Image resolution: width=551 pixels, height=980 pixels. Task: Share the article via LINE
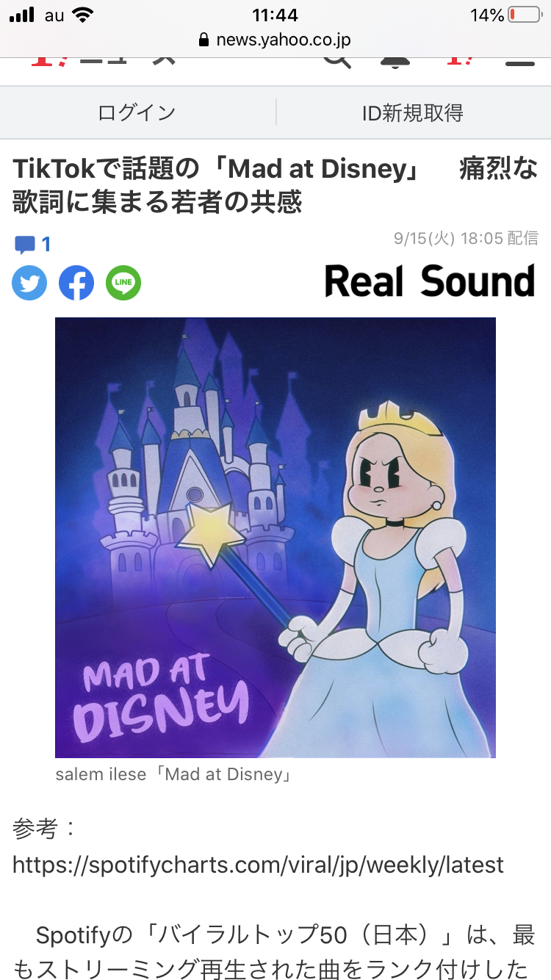(x=123, y=282)
